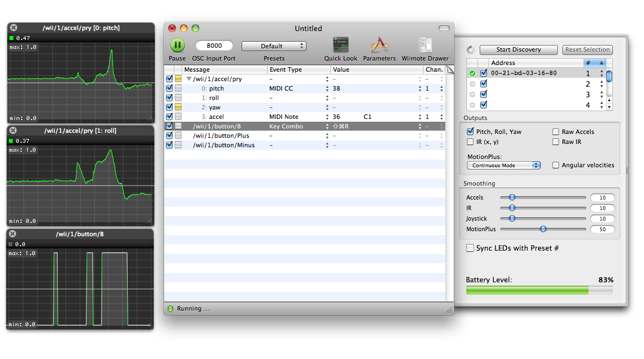Sort by Event Type column header

click(x=299, y=69)
